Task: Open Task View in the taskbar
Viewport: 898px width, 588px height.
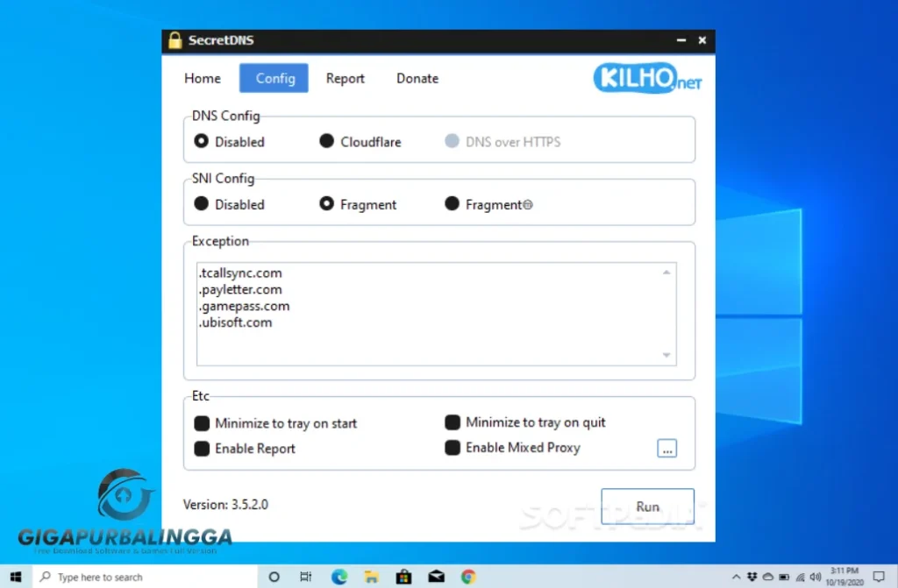Action: pyautogui.click(x=305, y=577)
